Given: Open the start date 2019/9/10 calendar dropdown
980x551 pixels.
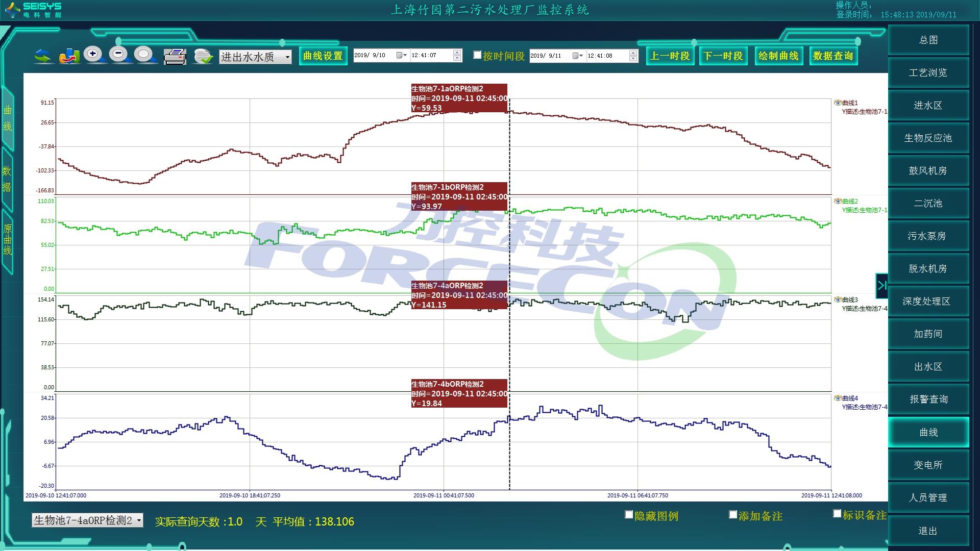Looking at the screenshot, I should [402, 55].
